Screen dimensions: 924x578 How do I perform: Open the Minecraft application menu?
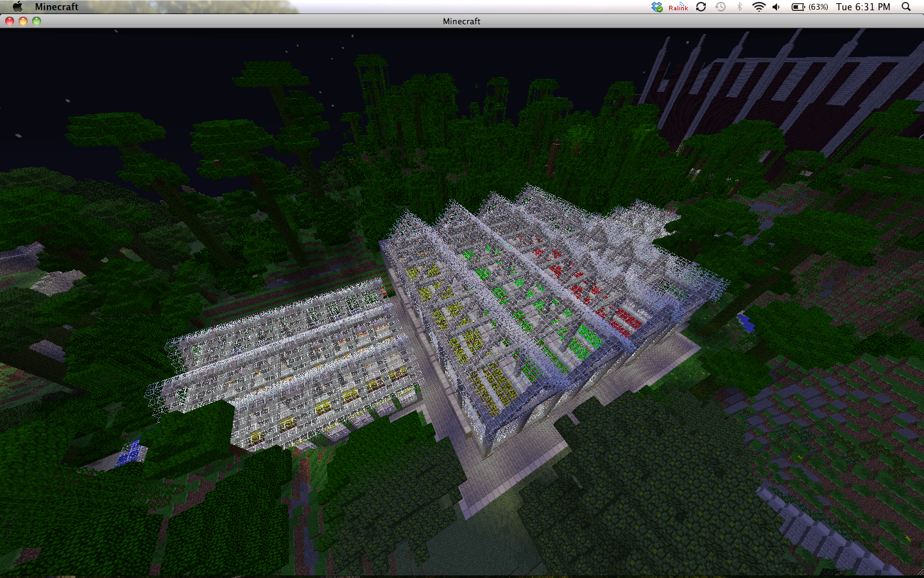pyautogui.click(x=56, y=6)
